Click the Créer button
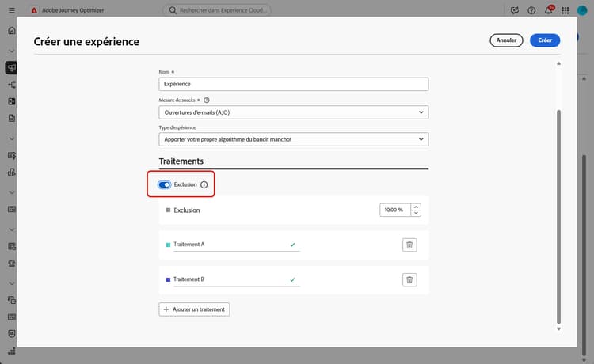 (545, 40)
